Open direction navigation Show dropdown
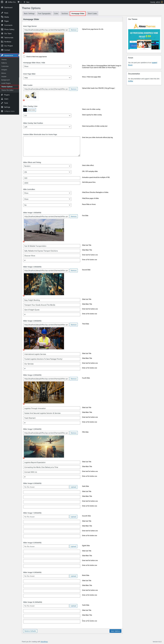Screen dimensions: 164x644 (x=47, y=193)
